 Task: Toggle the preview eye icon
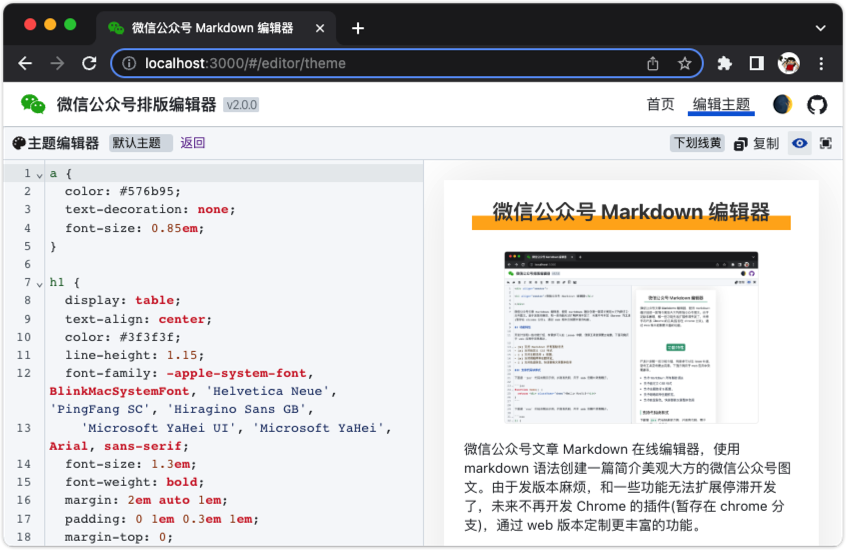click(x=800, y=143)
